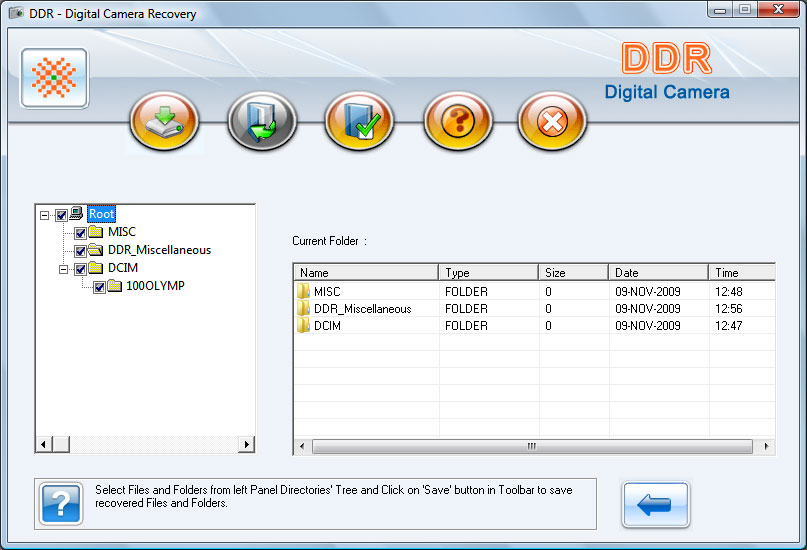The width and height of the screenshot is (807, 550).
Task: Click the MISC folder icon in tree
Action: click(x=96, y=232)
